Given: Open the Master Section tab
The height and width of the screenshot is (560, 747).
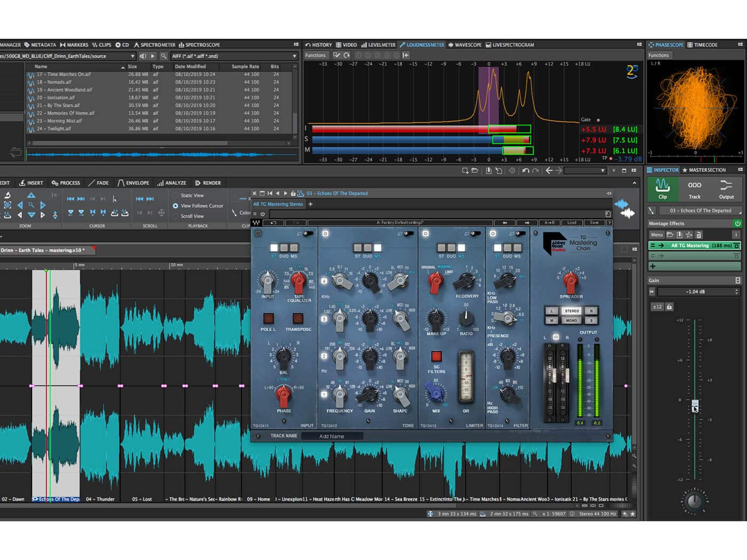Looking at the screenshot, I should coord(704,170).
